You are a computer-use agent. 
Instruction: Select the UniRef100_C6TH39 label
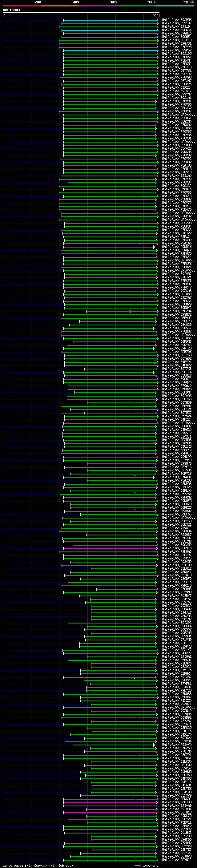[x=177, y=403]
